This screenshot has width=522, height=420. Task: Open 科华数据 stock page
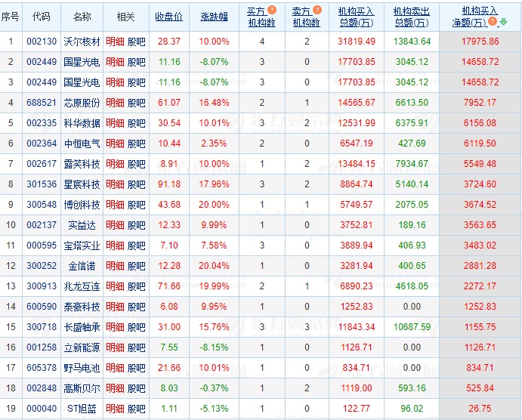tap(82, 123)
